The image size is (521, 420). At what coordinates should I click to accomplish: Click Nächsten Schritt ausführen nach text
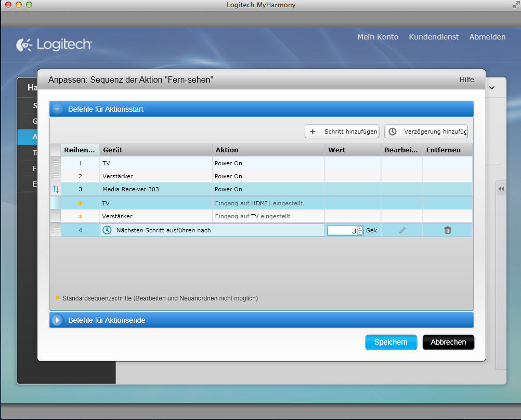[163, 230]
